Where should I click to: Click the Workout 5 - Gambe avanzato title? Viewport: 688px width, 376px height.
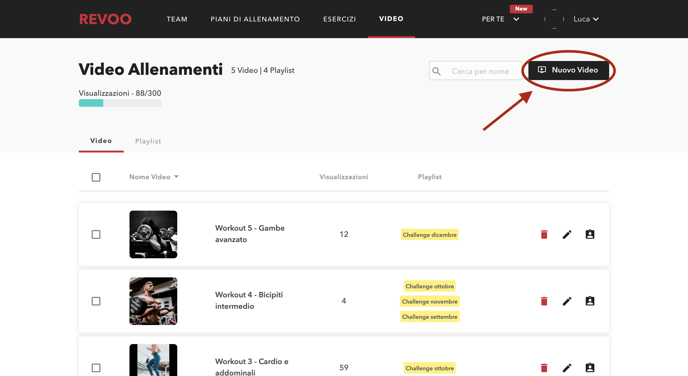250,234
